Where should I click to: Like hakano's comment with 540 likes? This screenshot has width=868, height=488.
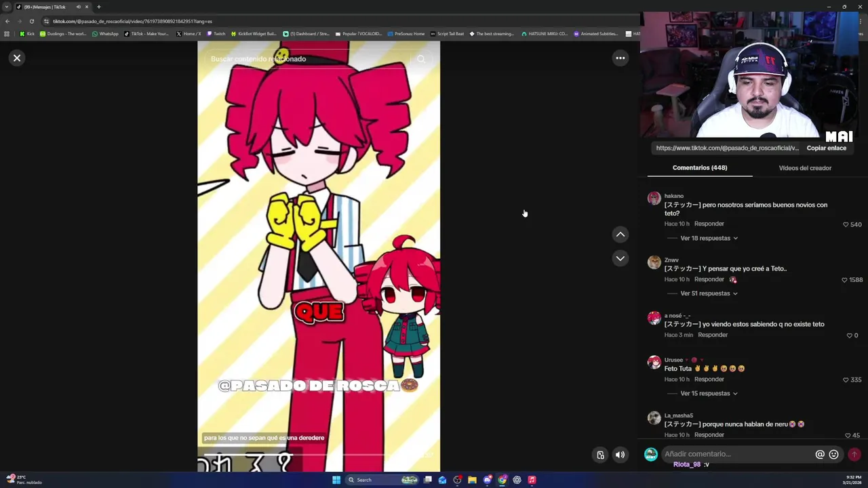coord(846,224)
